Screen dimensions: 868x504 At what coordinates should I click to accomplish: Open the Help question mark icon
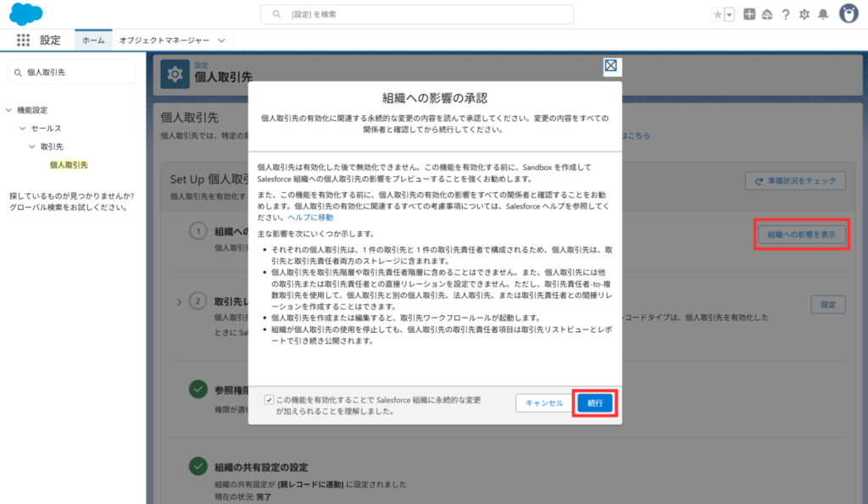786,14
